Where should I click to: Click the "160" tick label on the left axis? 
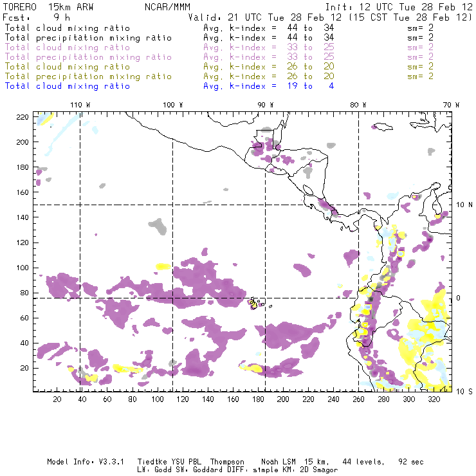tap(23, 192)
